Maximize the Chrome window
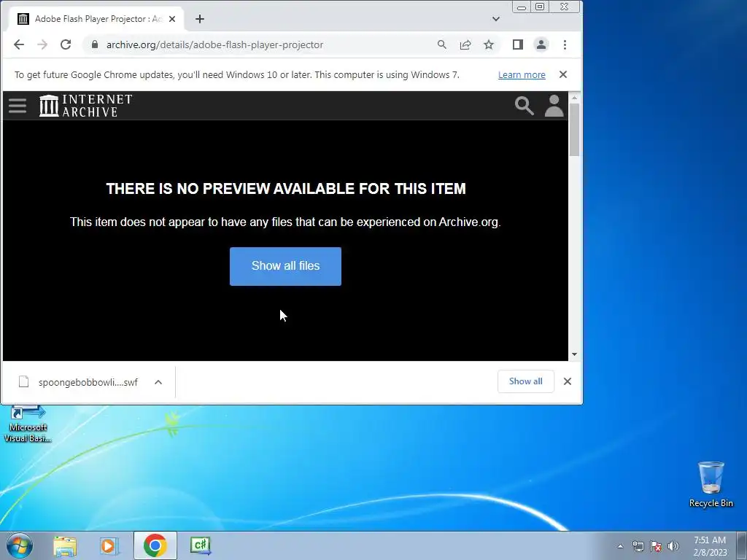 tap(540, 7)
